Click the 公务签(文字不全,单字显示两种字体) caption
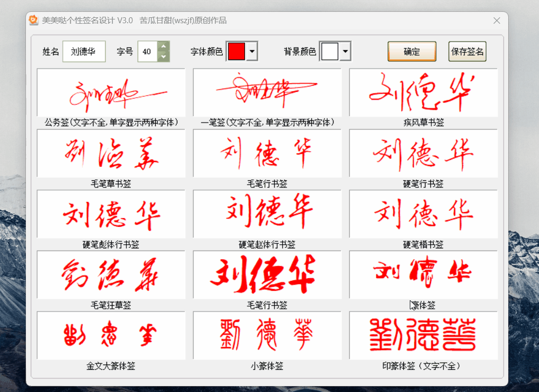This screenshot has height=392, width=539. click(x=111, y=123)
